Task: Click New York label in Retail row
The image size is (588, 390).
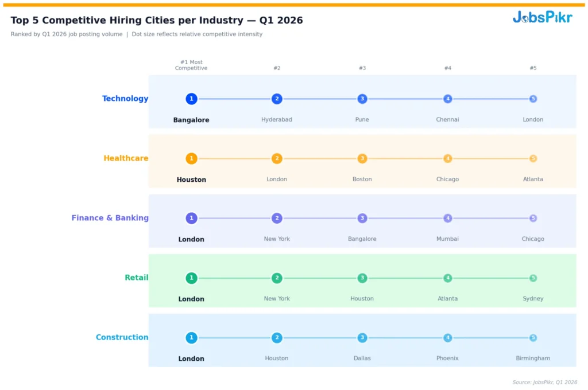Action: (277, 299)
